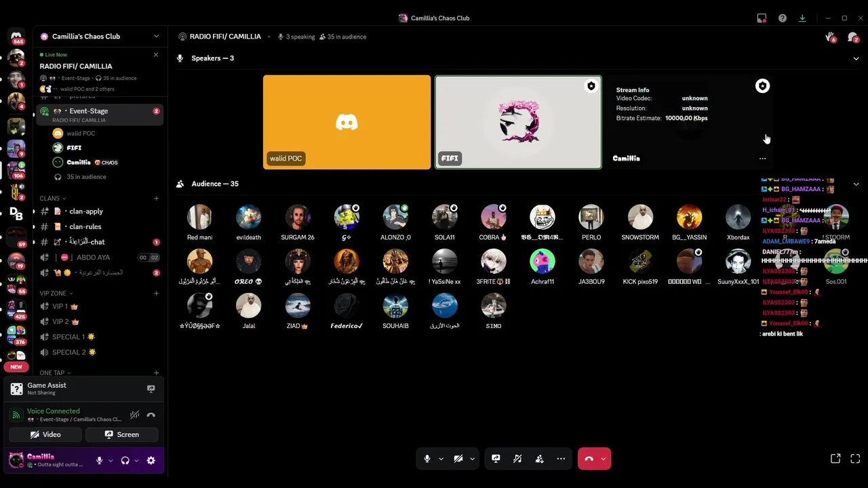
Task: Click evildeath audience avatar
Action: [249, 218]
